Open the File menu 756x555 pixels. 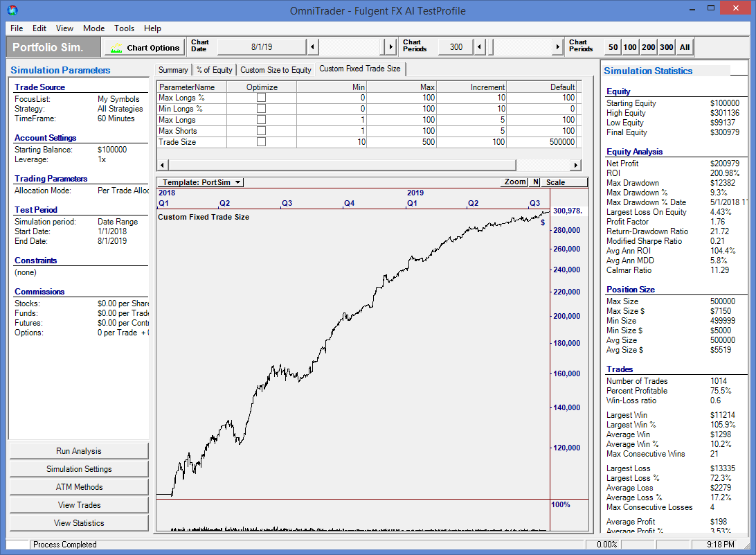point(17,28)
